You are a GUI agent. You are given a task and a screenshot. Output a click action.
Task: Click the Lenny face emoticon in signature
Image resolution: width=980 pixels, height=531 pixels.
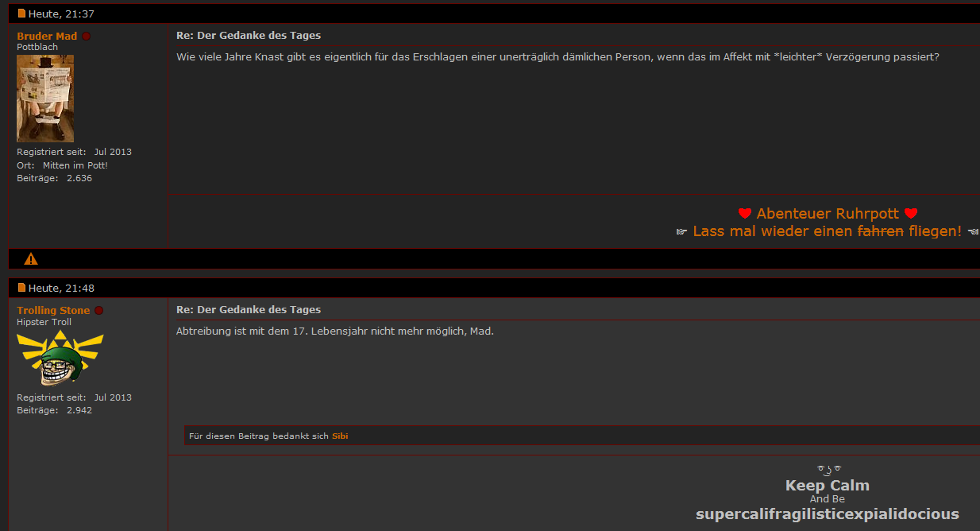(x=828, y=470)
